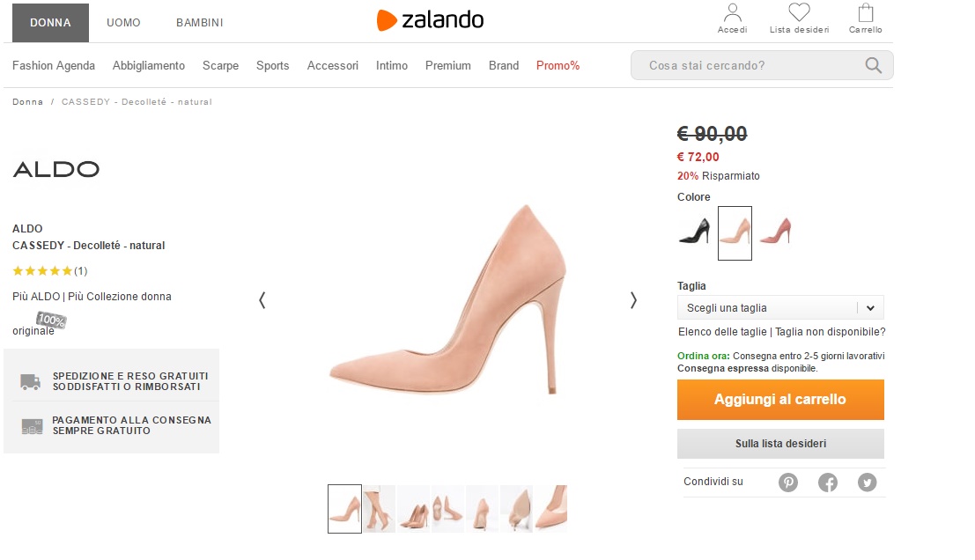The image size is (975, 560).
Task: Click the search magnifier icon
Action: coord(874,65)
